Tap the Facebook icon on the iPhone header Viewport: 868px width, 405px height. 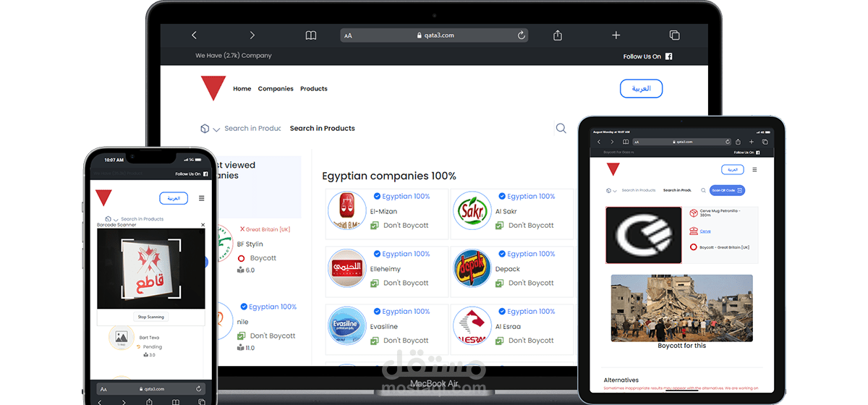pyautogui.click(x=205, y=174)
